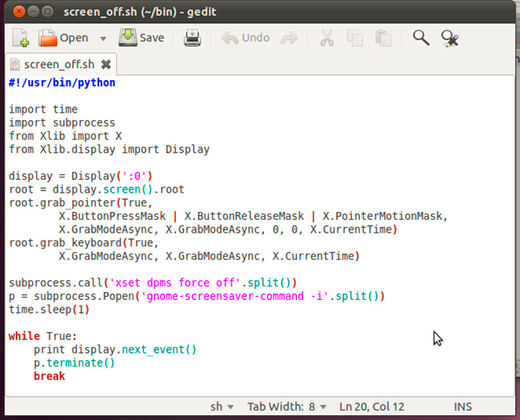Click in the editor on 'import time' line

coord(43,109)
